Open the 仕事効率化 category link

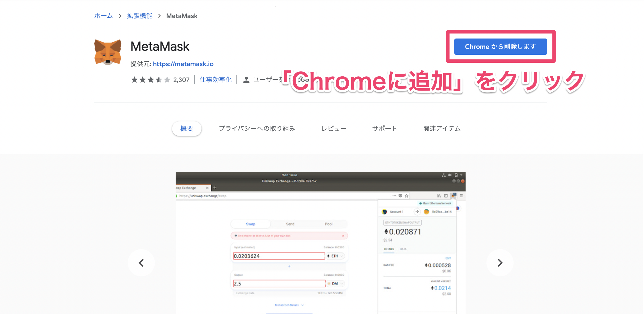point(216,80)
